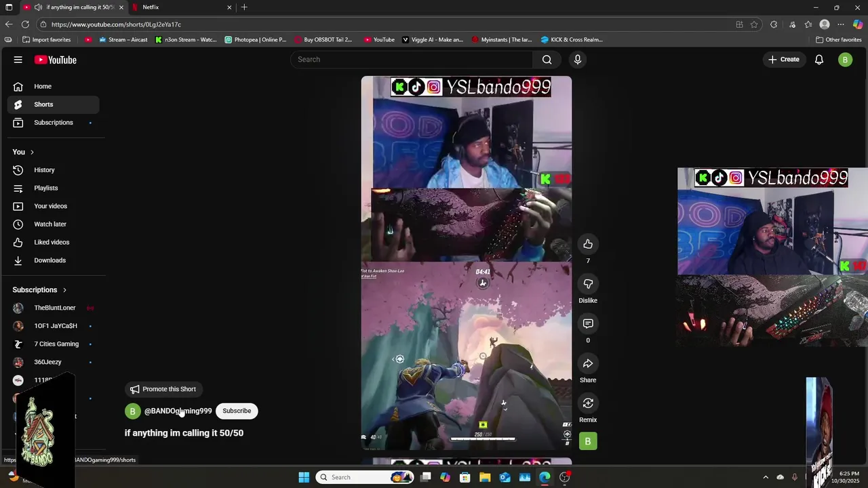The width and height of the screenshot is (868, 488).
Task: Open tab actions menu in Edge
Action: 9,7
